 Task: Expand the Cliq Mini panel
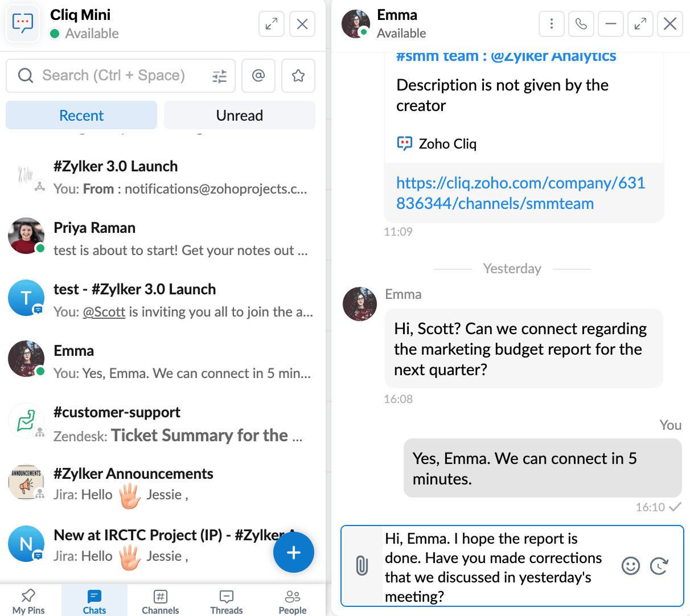point(272,24)
